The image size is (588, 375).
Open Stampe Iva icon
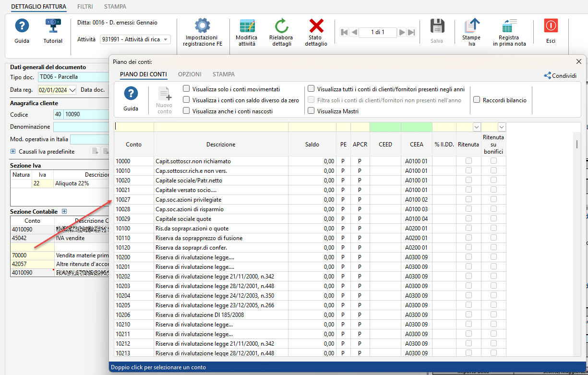click(x=471, y=26)
